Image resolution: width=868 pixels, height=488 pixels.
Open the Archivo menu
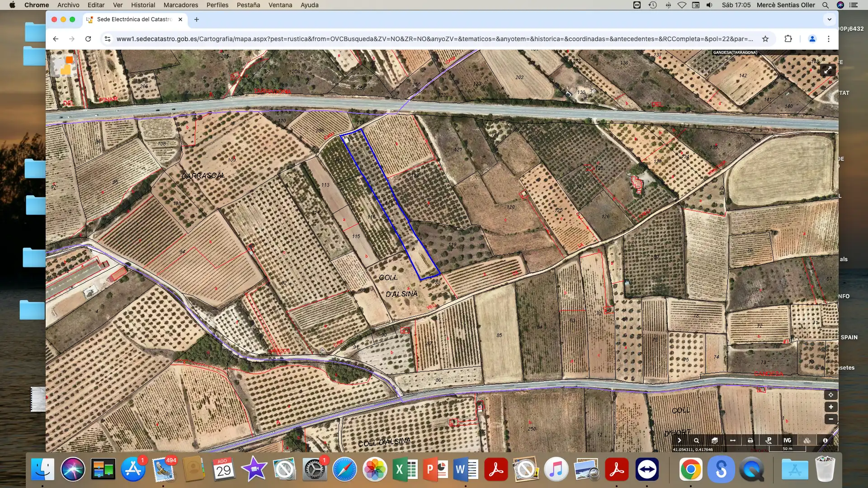(68, 5)
